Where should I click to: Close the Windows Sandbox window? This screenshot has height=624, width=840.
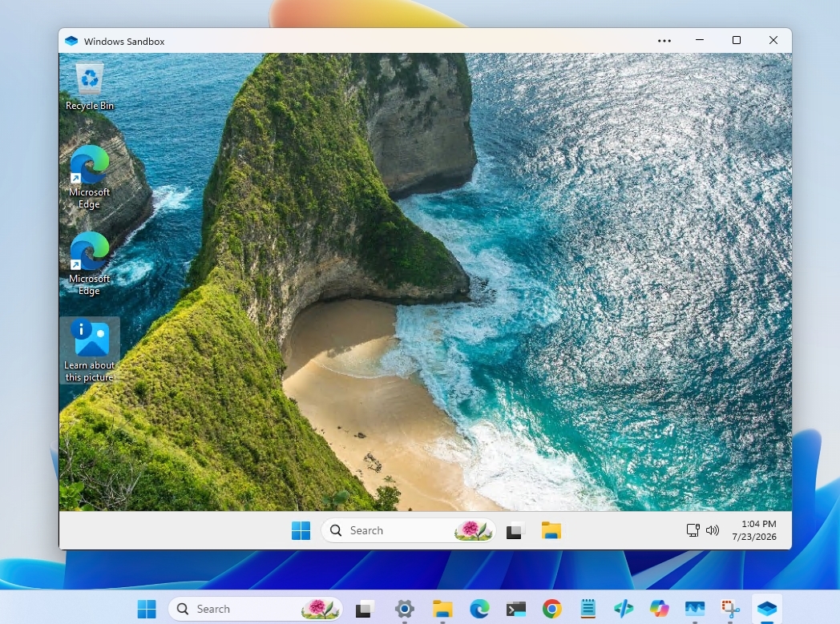pyautogui.click(x=773, y=40)
